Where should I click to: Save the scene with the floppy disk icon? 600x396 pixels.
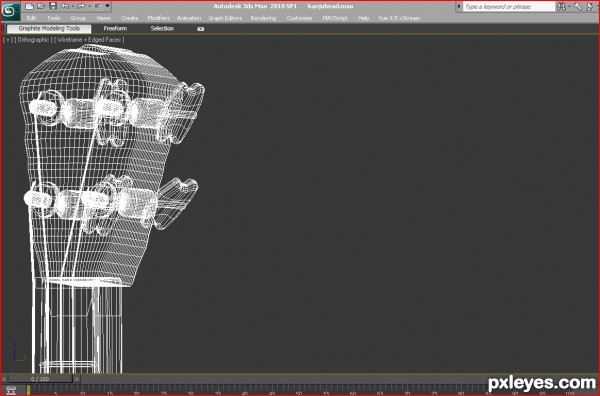tap(53, 6)
